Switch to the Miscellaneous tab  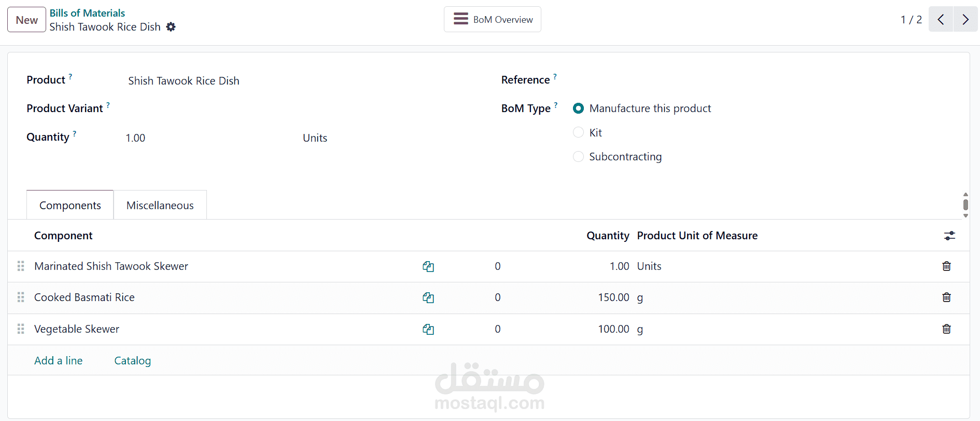pos(160,206)
